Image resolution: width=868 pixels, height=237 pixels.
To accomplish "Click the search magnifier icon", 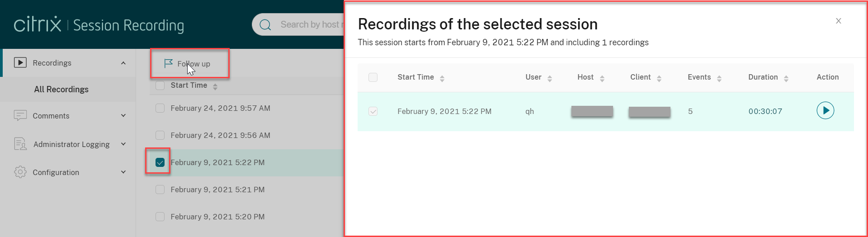I will click(x=265, y=25).
